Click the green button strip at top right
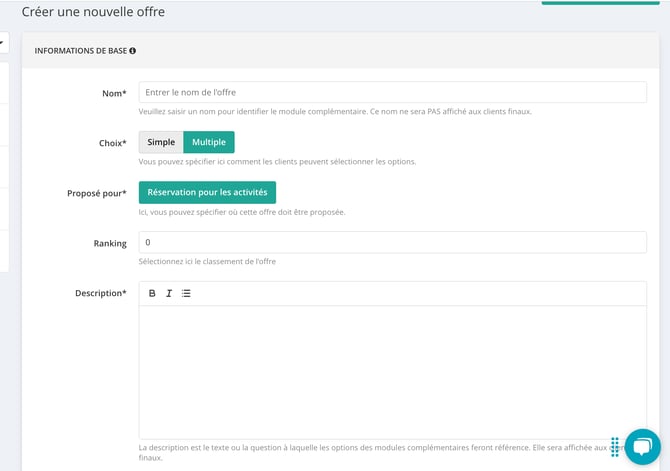Image resolution: width=670 pixels, height=471 pixels. coord(600,3)
